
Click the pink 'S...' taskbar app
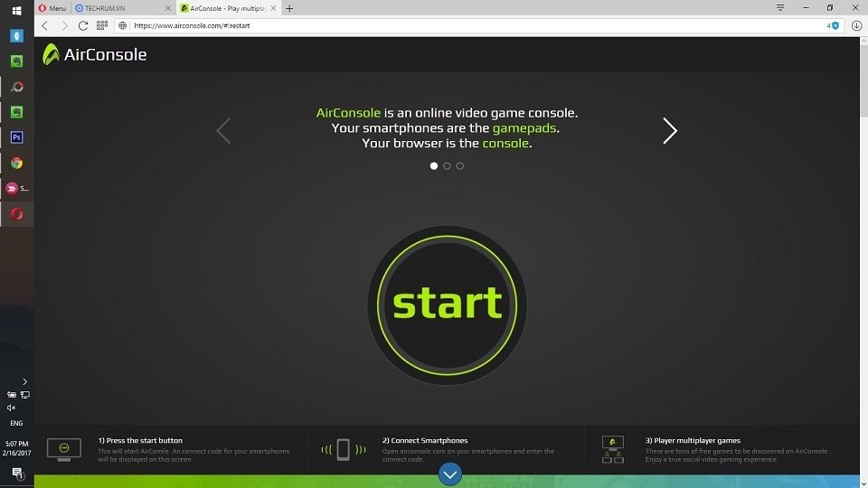click(x=16, y=189)
